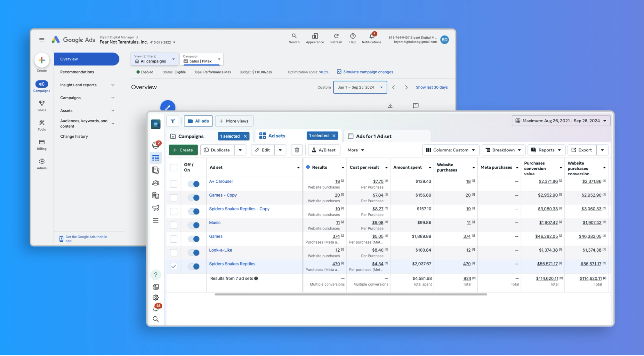Open the Maximum date range dropdown
This screenshot has width=644, height=356.
click(x=561, y=121)
